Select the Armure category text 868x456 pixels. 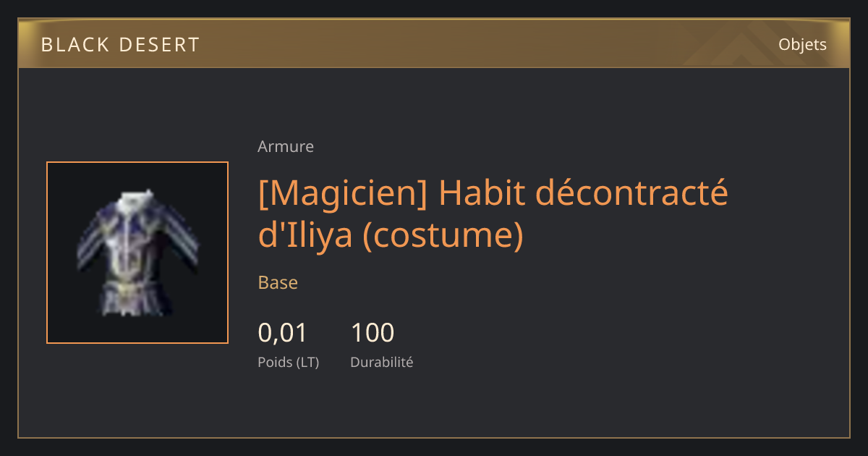286,147
